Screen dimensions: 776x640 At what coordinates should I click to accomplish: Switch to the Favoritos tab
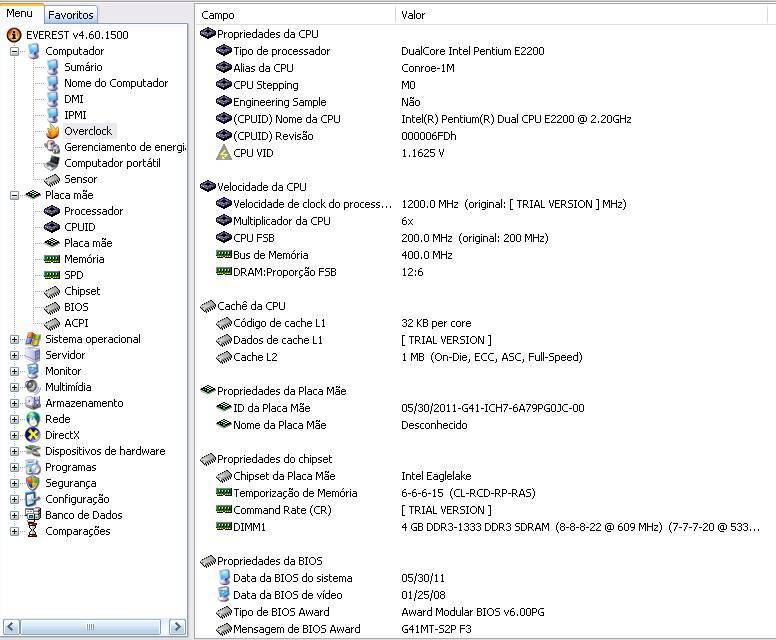pyautogui.click(x=71, y=15)
